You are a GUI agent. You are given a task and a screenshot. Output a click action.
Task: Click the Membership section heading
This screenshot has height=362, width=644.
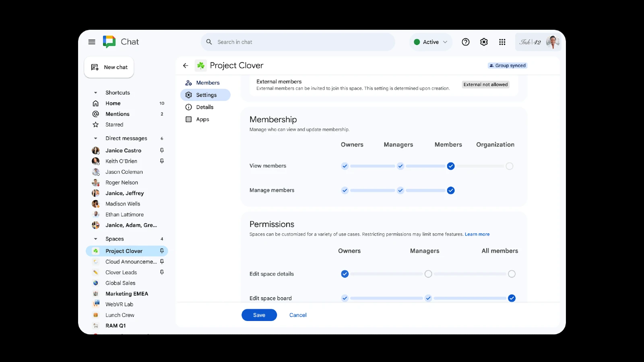(x=273, y=119)
